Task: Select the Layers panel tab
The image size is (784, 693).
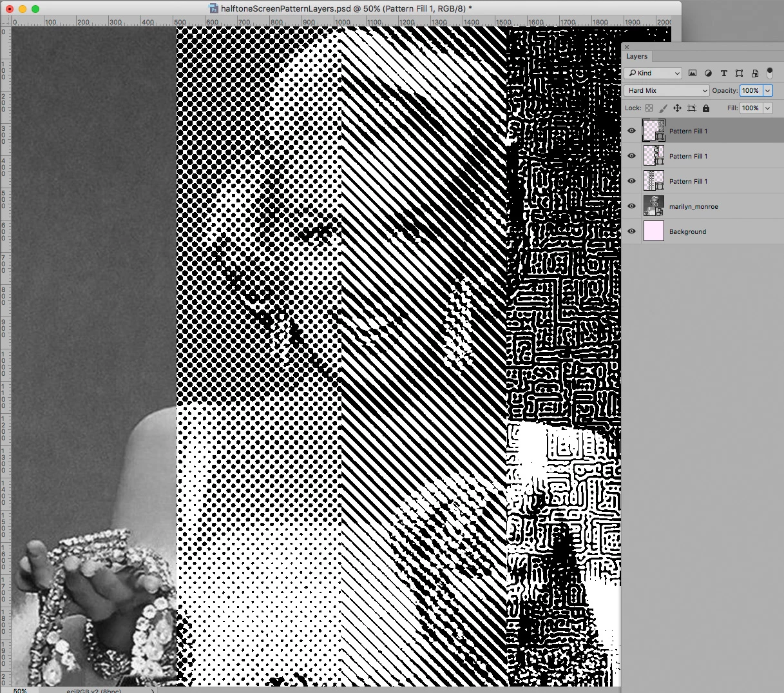Action: (x=636, y=57)
